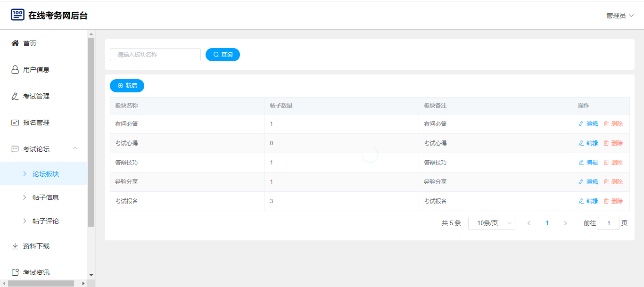Click the edit pencil icon in 考试报名 row
Viewport: 644px width, 287px height.
pos(581,201)
